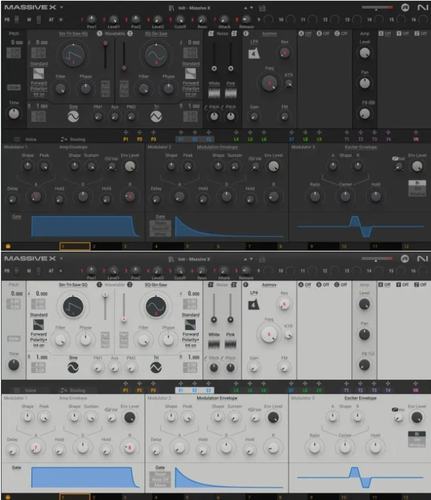Image resolution: width=431 pixels, height=500 pixels.
Task: Click master output level slider in dark theme
Action: click(377, 7)
